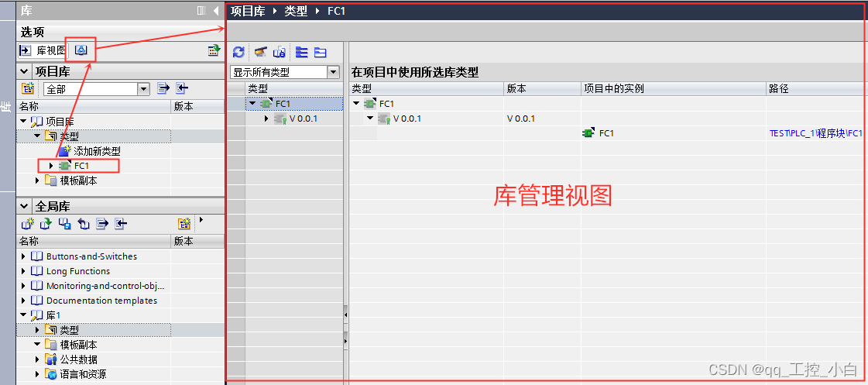Close the global library with the back-arrow book icon
Image resolution: width=868 pixels, height=385 pixels.
click(83, 224)
